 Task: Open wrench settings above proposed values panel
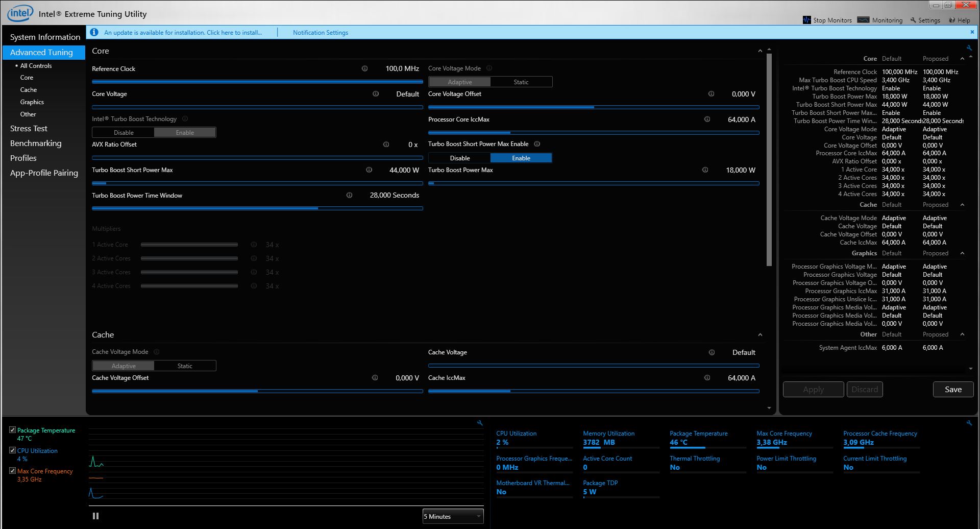[969, 48]
